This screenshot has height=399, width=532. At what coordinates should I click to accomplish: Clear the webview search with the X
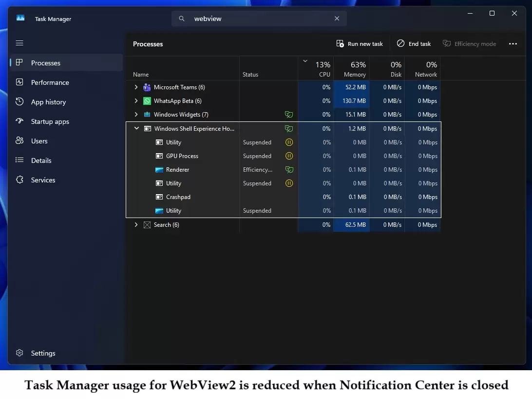[x=337, y=18]
